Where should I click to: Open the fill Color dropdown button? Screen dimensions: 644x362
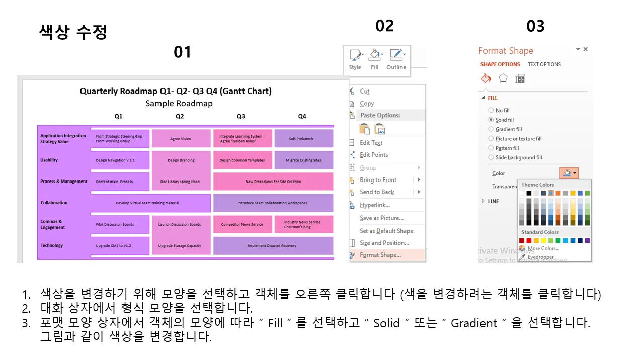tap(570, 173)
